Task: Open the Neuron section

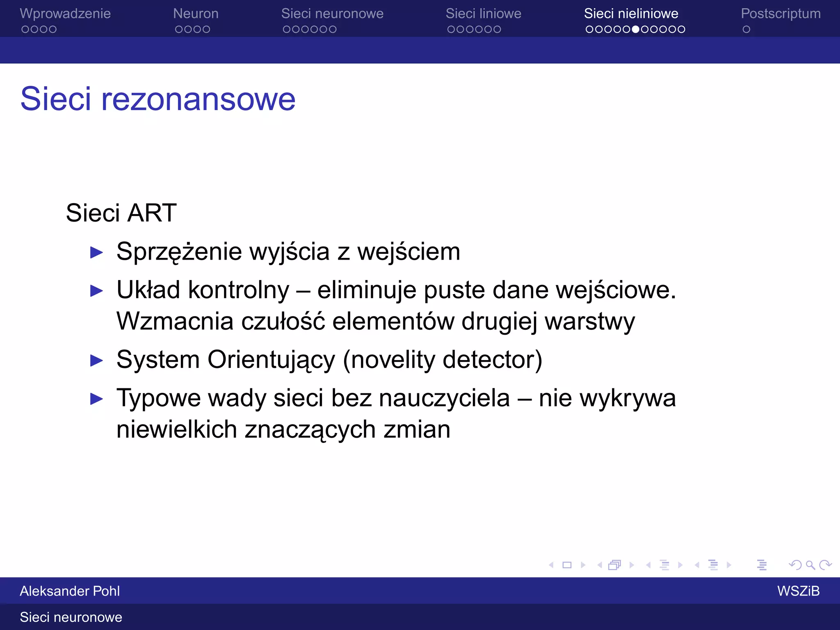Action: [196, 14]
